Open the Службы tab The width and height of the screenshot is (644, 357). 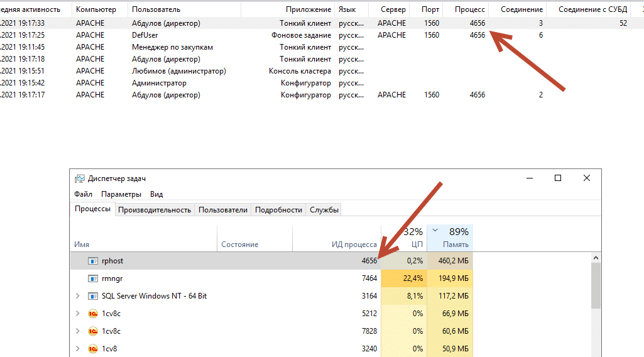(324, 210)
